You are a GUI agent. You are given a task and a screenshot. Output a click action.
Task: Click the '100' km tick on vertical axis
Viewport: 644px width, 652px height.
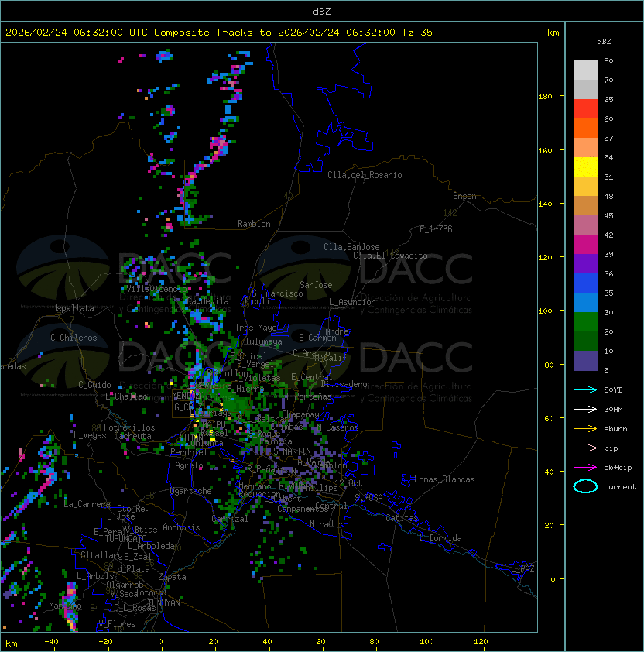[x=545, y=311]
